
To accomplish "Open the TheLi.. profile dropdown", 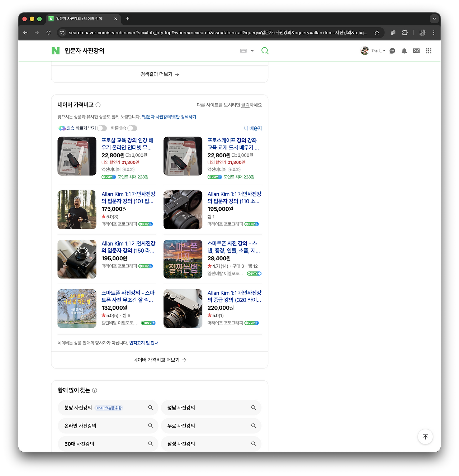I will coord(378,51).
